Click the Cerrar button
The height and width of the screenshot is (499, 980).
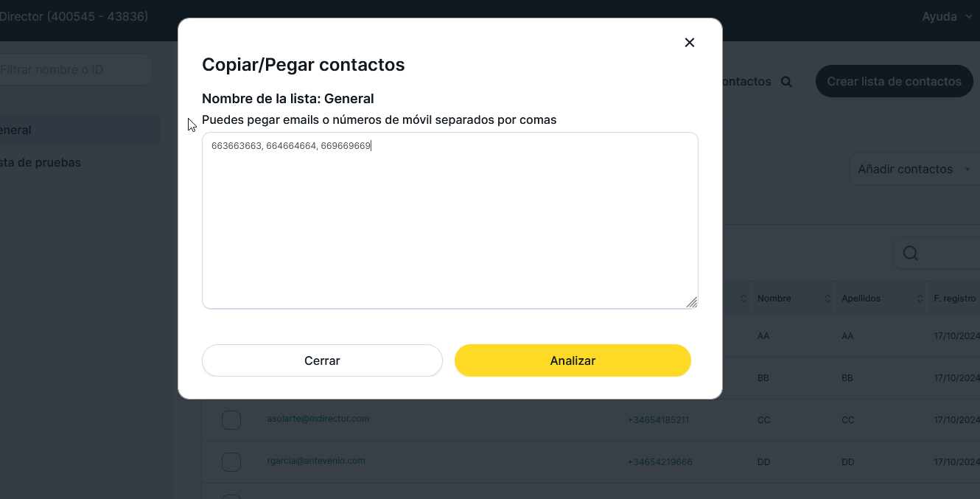[322, 360]
